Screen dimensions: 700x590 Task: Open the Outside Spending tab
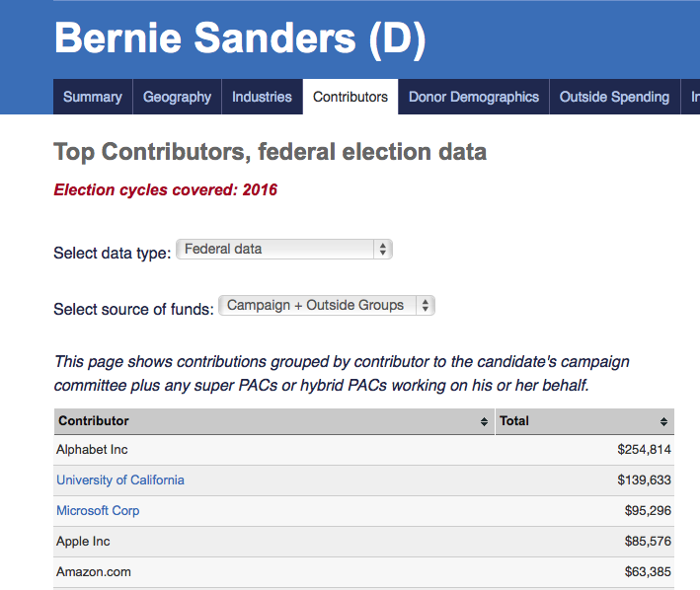(614, 97)
